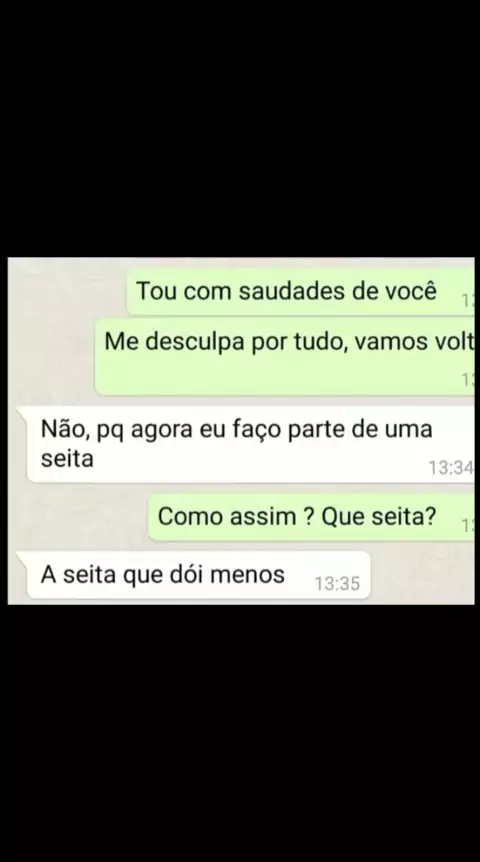Click the cut-off timestamp under 'Me desculpa por tudo'
This screenshot has width=480, height=862.
pyautogui.click(x=468, y=380)
